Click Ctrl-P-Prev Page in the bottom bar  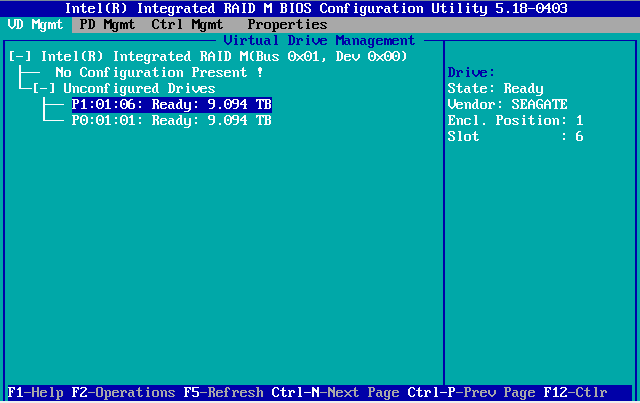pyautogui.click(x=471, y=393)
